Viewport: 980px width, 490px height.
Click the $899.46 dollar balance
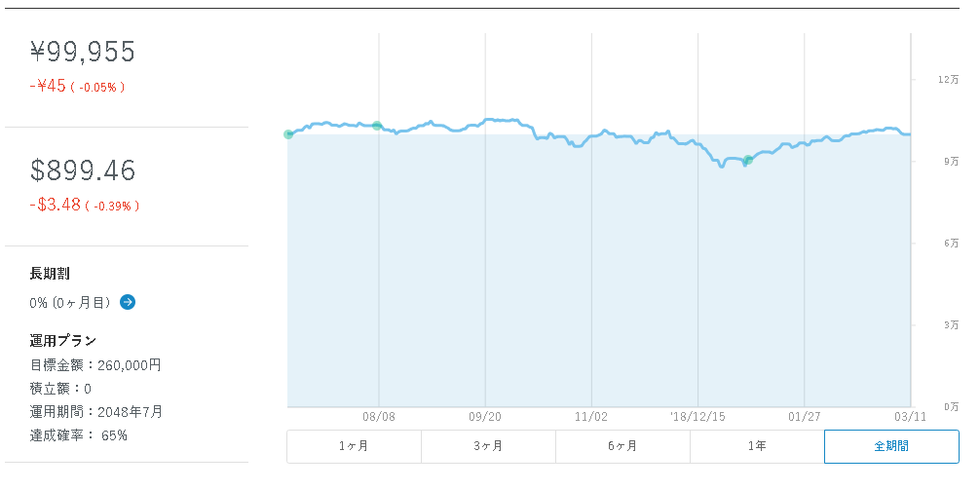click(83, 170)
